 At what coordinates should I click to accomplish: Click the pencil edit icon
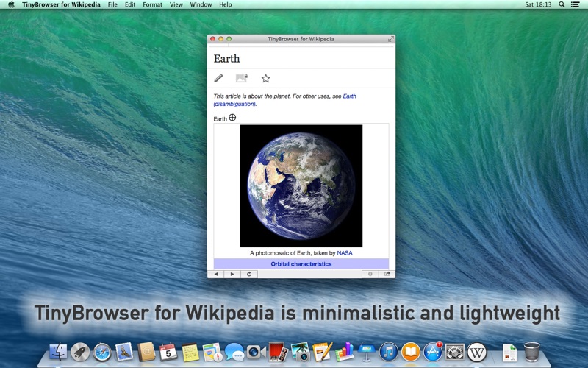[218, 78]
